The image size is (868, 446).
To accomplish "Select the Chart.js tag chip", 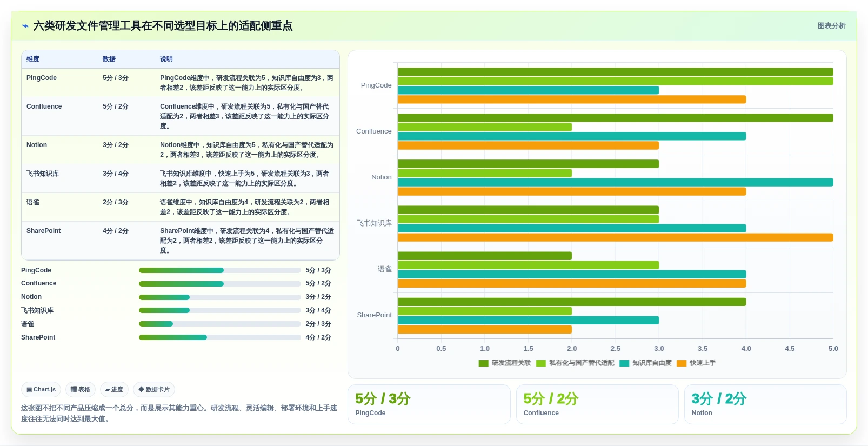I will (x=41, y=389).
